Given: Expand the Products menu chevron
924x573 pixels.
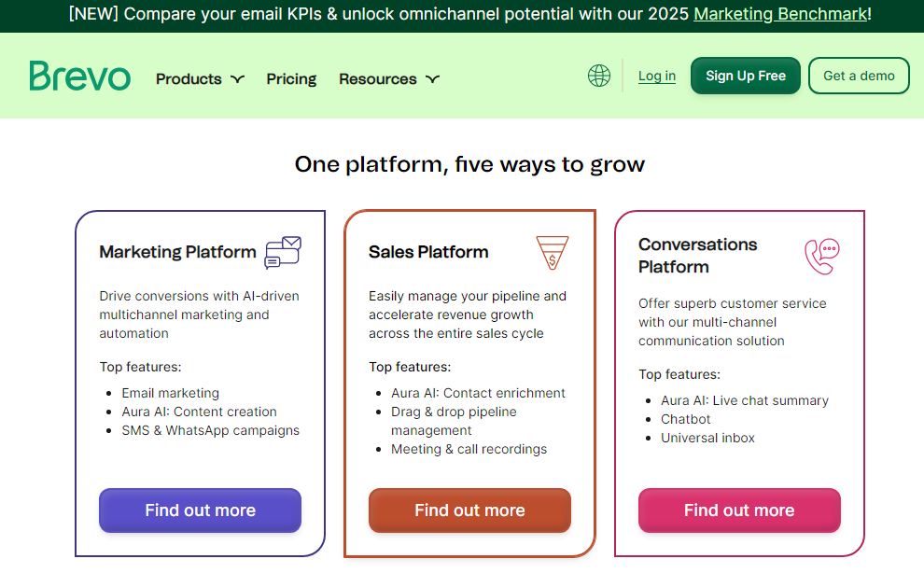Looking at the screenshot, I should point(237,79).
